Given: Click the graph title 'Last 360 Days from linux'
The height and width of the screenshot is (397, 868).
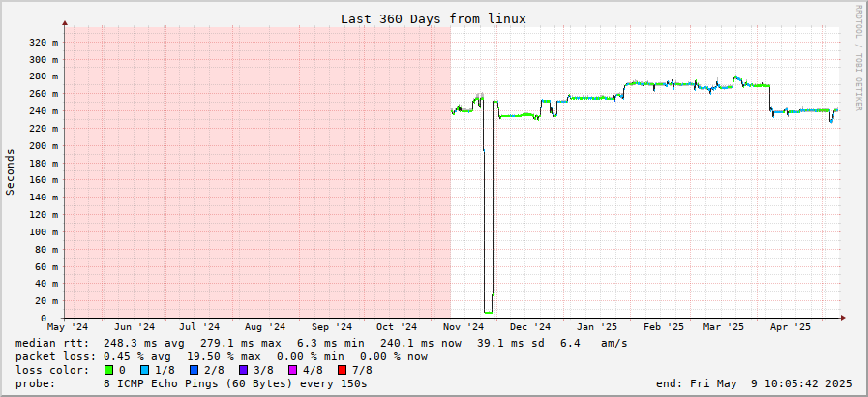Looking at the screenshot, I should [x=434, y=18].
